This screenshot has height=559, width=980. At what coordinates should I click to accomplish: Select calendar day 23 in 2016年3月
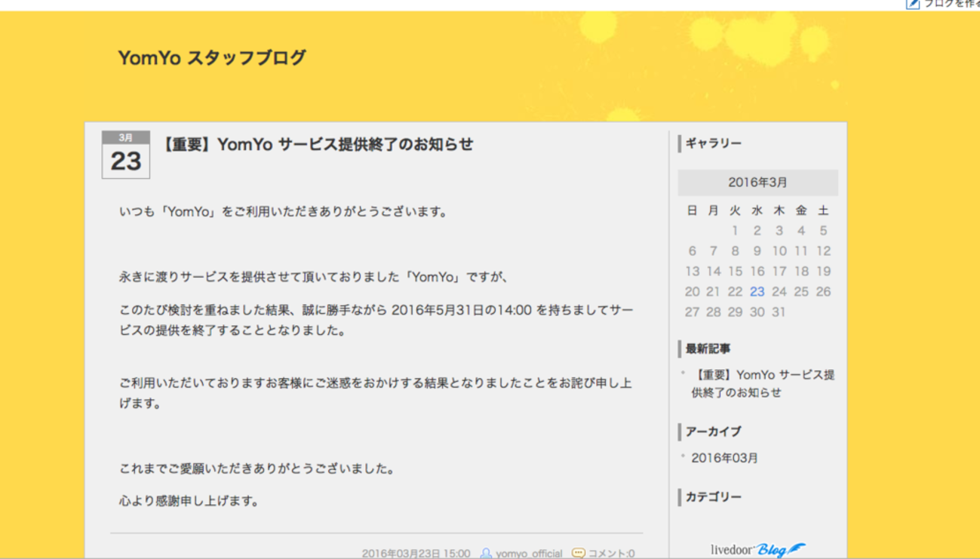757,291
